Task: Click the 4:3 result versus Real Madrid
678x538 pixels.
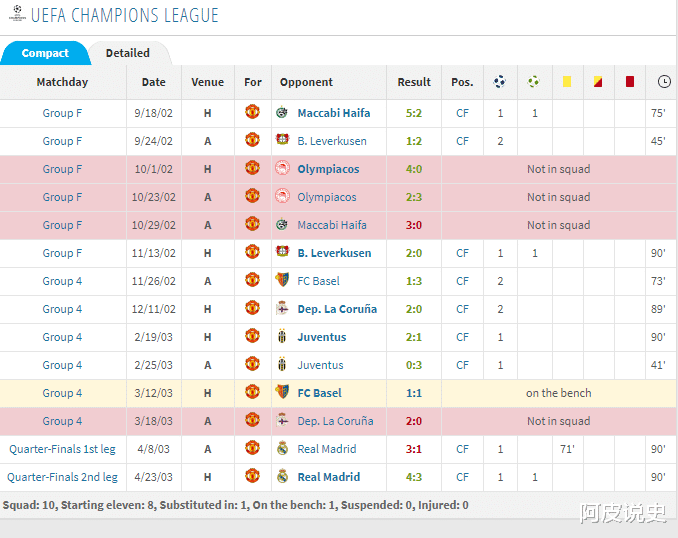Action: click(414, 477)
